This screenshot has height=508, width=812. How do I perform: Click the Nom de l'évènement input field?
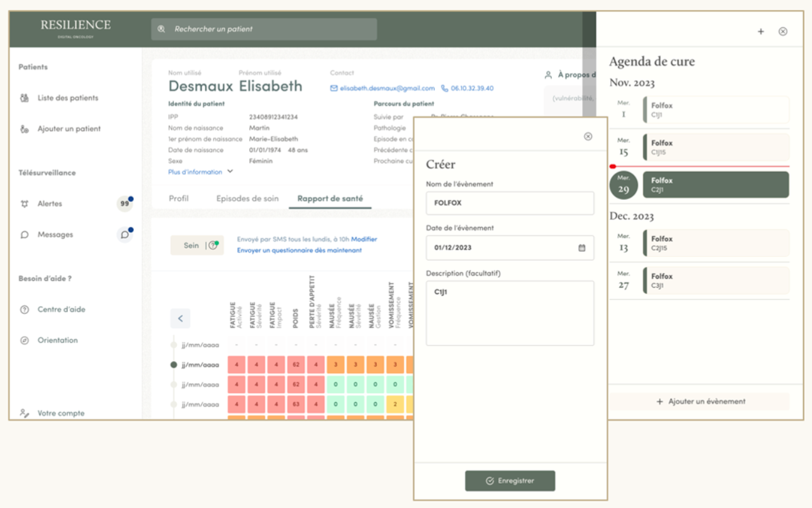pyautogui.click(x=510, y=204)
